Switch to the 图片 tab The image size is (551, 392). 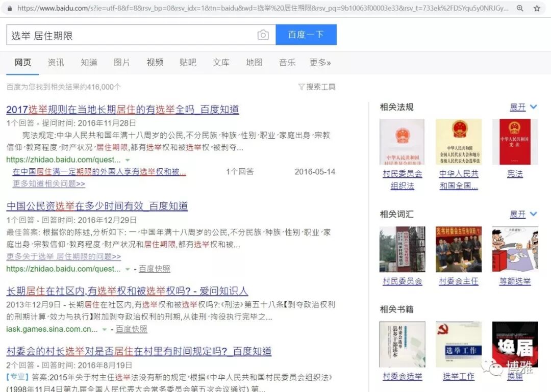coord(121,62)
